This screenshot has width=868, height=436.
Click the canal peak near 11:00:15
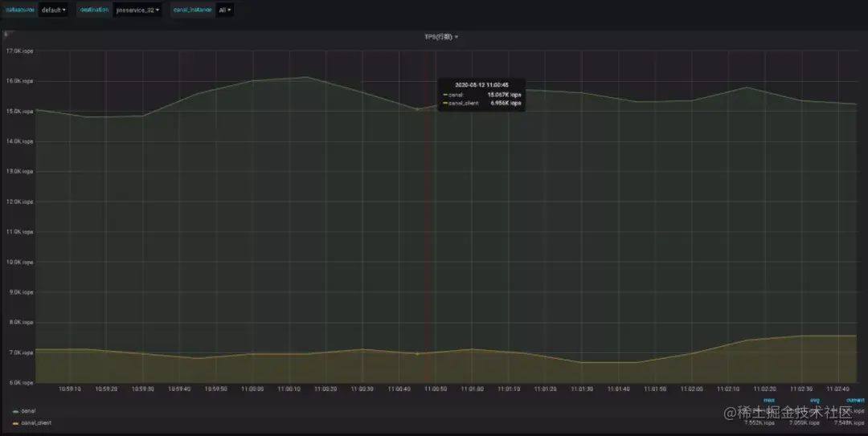point(306,77)
